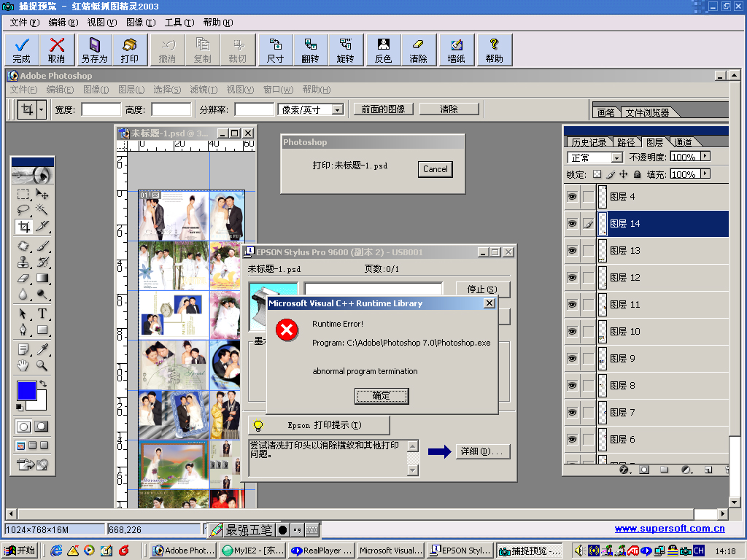The height and width of the screenshot is (560, 747).
Task: Select the Pen tool in toolbox
Action: 23,330
